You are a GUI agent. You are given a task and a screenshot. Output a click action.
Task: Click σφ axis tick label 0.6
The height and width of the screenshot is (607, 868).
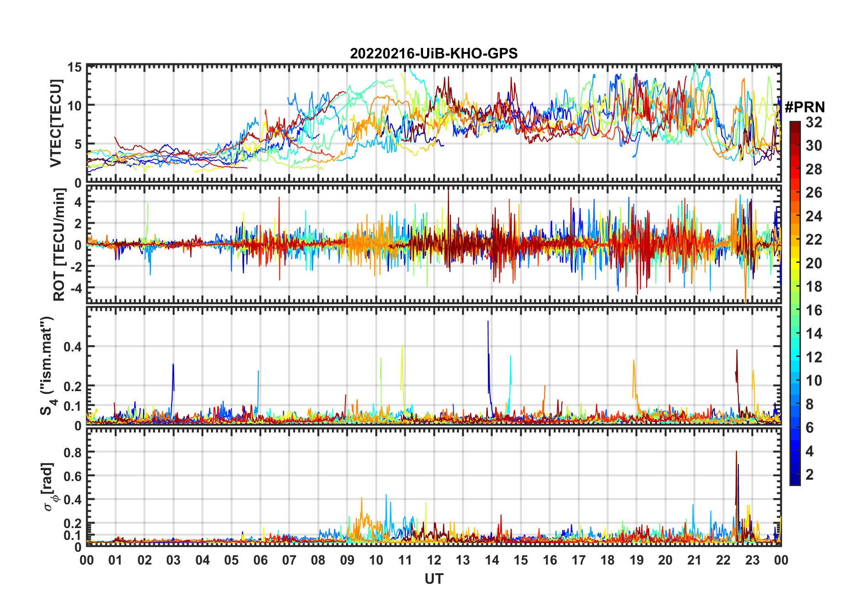73,476
